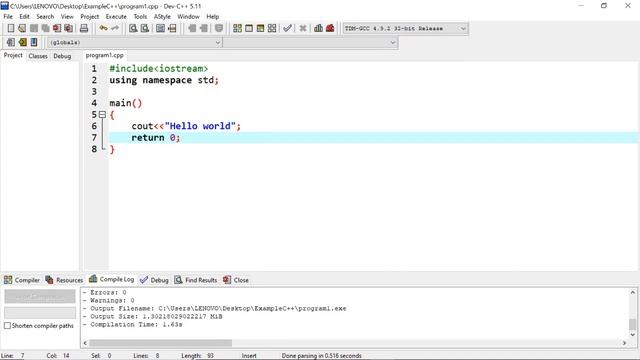The width and height of the screenshot is (640, 360).
Task: Click the Insert mode status bar entry
Action: click(x=249, y=356)
